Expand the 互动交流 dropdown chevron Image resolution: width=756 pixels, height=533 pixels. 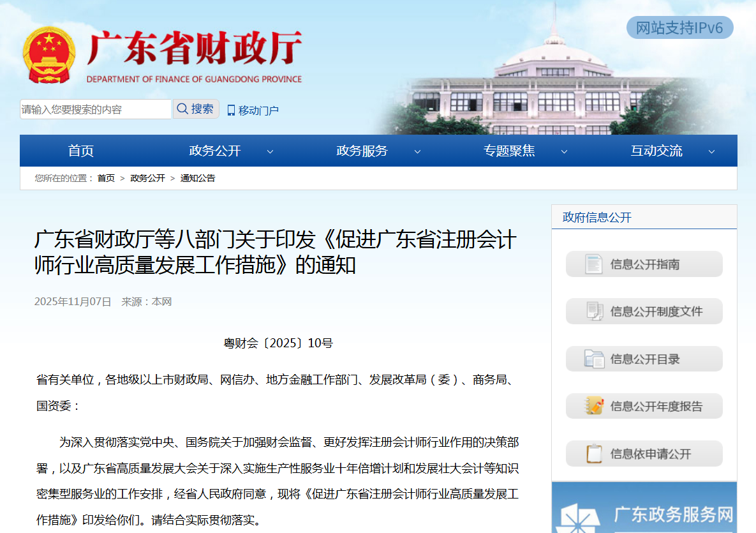(x=711, y=152)
